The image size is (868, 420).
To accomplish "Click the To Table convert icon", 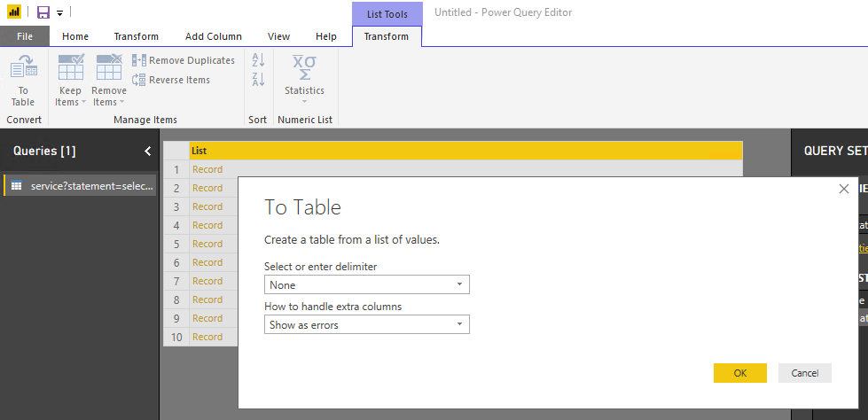I will (23, 81).
